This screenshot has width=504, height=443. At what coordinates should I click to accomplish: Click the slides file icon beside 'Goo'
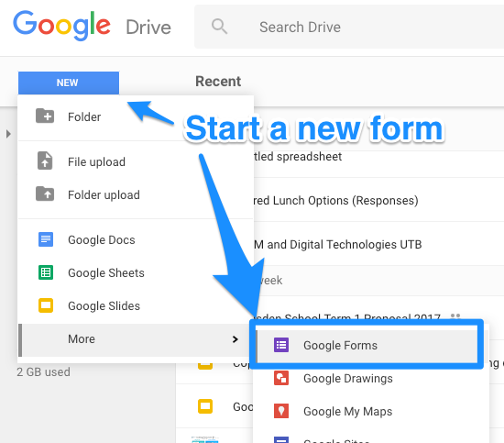pos(204,406)
